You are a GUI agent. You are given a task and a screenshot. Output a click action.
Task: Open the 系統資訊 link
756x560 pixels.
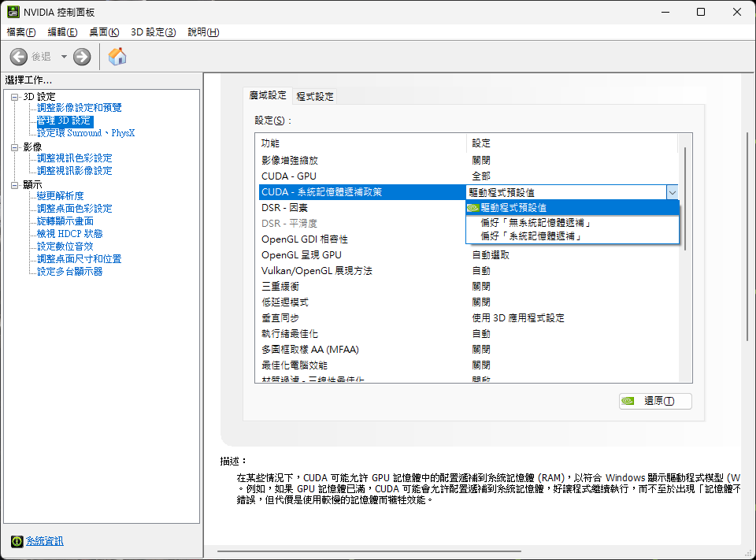pos(44,541)
